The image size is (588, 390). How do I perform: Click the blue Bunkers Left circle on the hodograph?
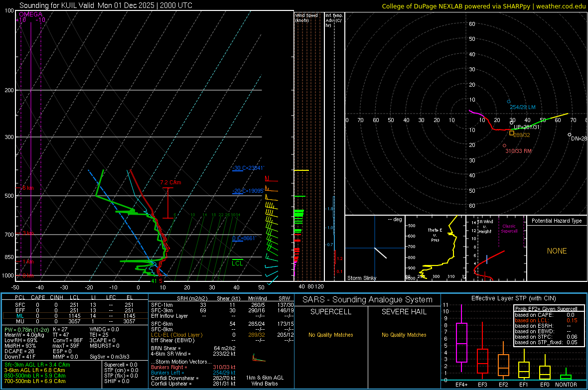508,102
